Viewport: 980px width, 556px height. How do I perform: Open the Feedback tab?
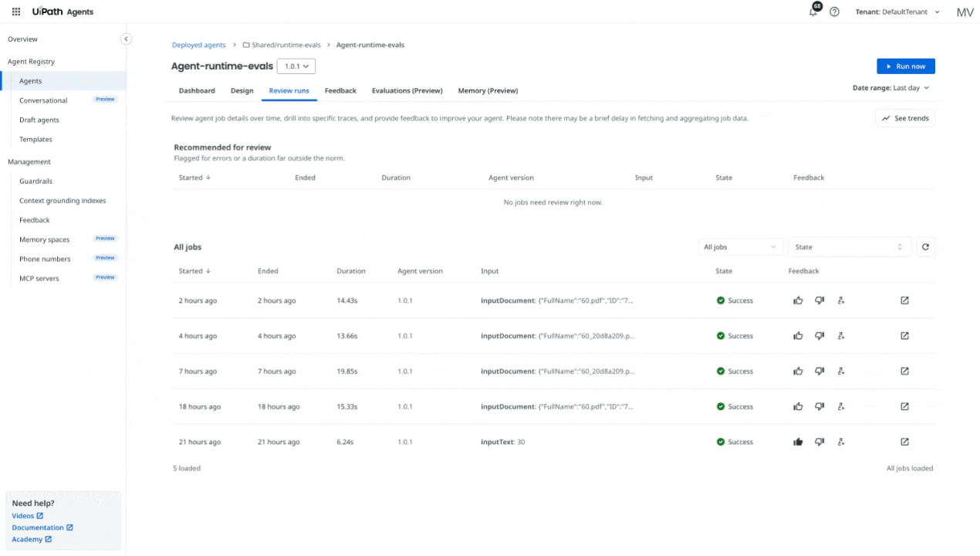340,90
